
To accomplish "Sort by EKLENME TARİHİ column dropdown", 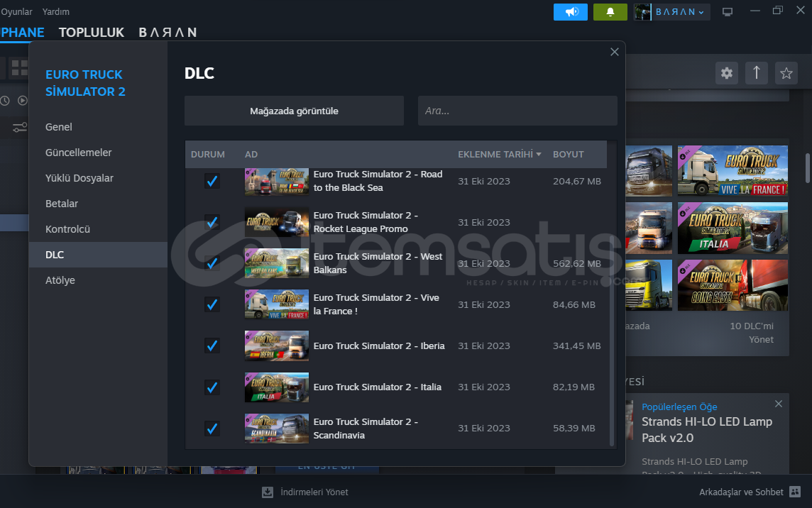I will point(499,155).
